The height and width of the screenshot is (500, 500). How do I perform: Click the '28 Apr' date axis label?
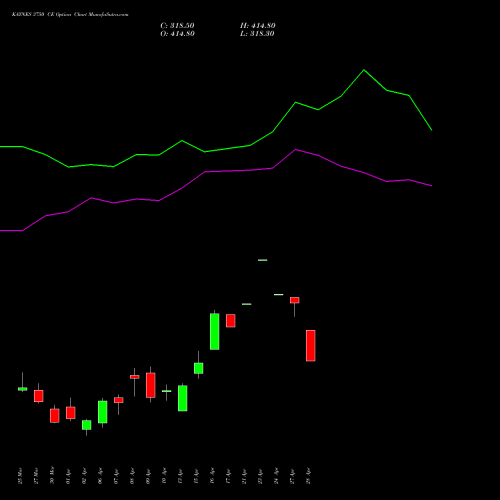[x=308, y=476]
